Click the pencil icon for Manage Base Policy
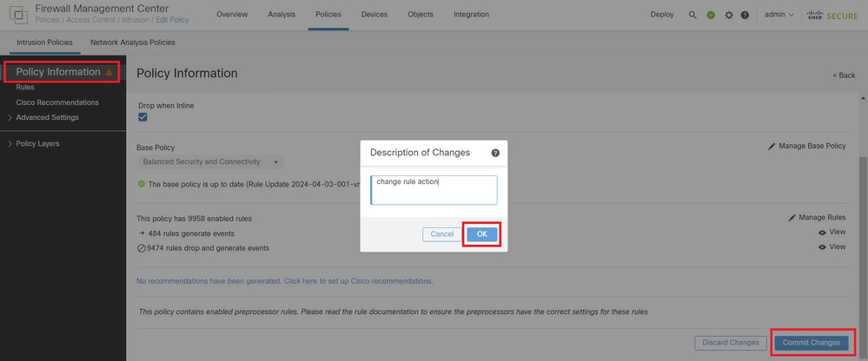 click(x=772, y=147)
